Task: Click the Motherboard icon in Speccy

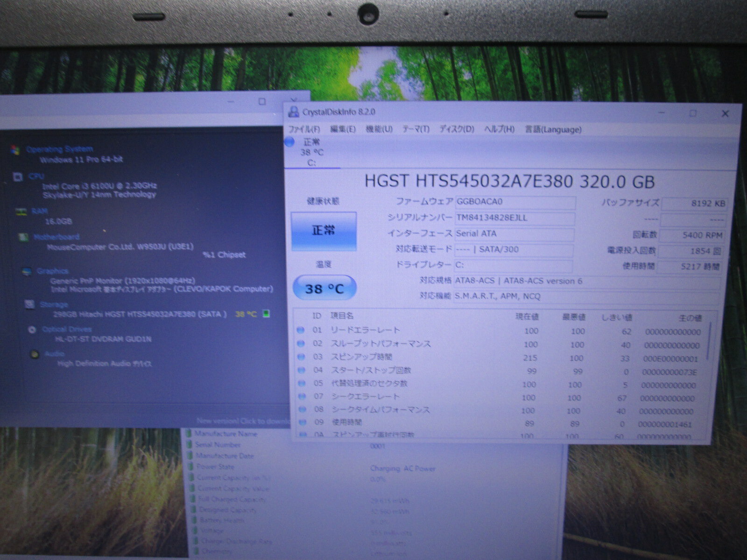Action: (x=22, y=237)
